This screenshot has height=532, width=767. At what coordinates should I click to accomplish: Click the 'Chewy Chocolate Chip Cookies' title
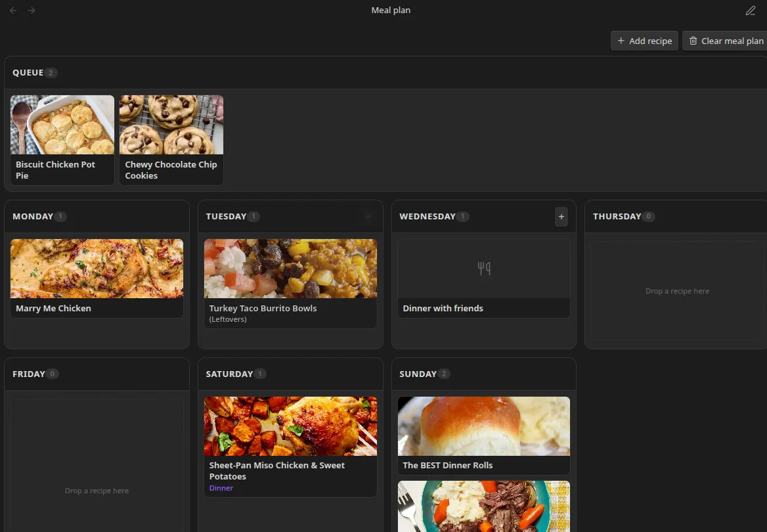pyautogui.click(x=171, y=170)
